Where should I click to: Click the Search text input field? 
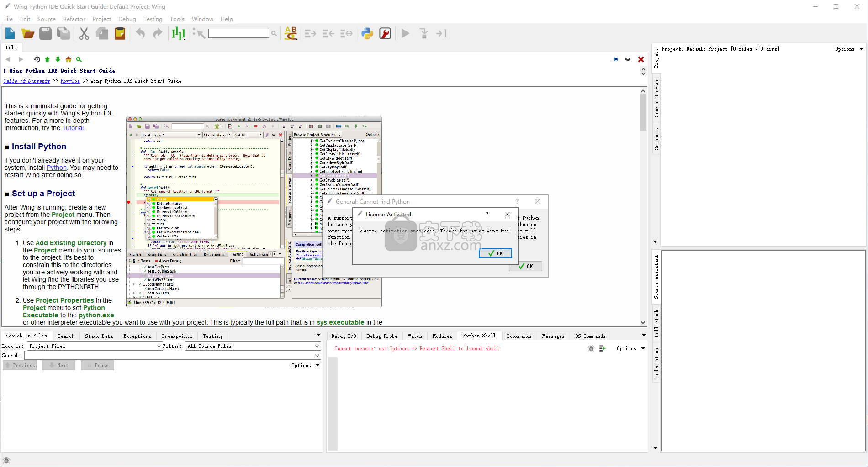169,355
